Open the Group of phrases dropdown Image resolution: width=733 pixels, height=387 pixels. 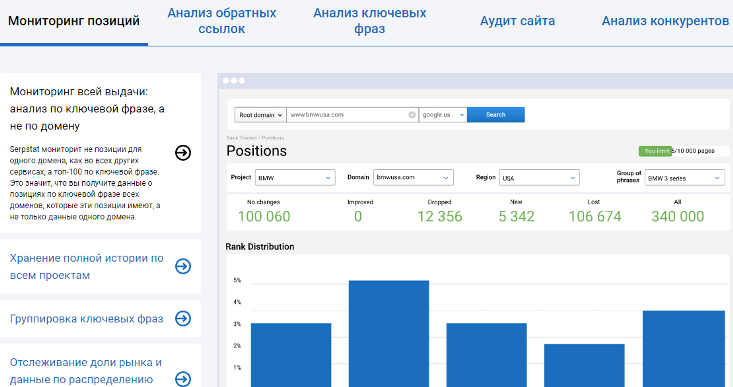point(685,178)
